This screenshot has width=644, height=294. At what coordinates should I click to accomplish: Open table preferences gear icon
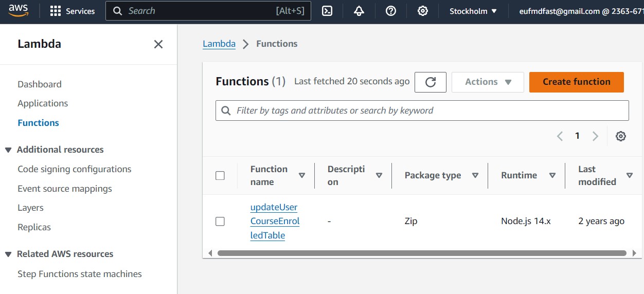621,136
